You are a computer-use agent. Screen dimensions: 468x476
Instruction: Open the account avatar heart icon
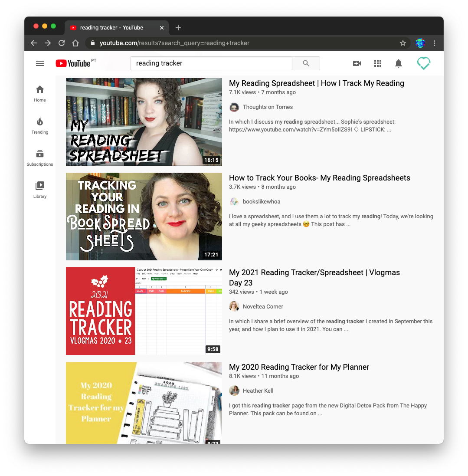423,63
